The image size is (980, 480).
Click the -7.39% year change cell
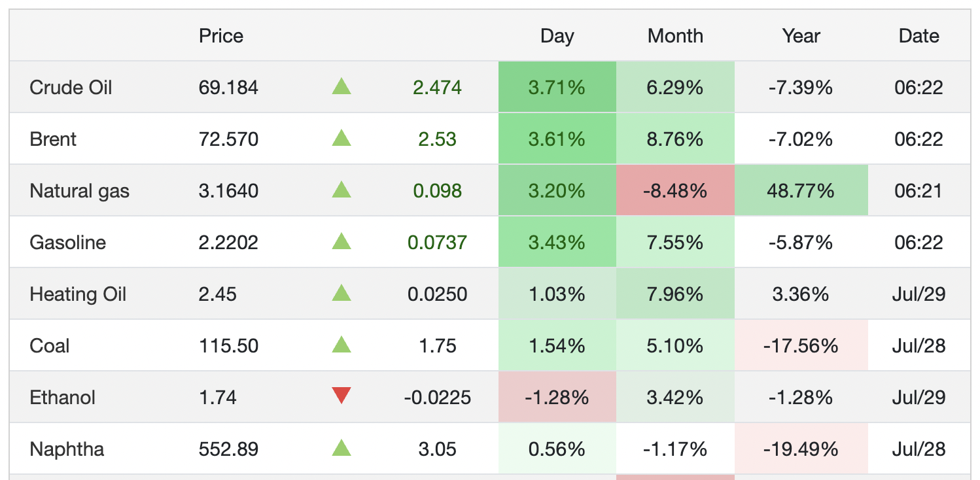point(801,87)
